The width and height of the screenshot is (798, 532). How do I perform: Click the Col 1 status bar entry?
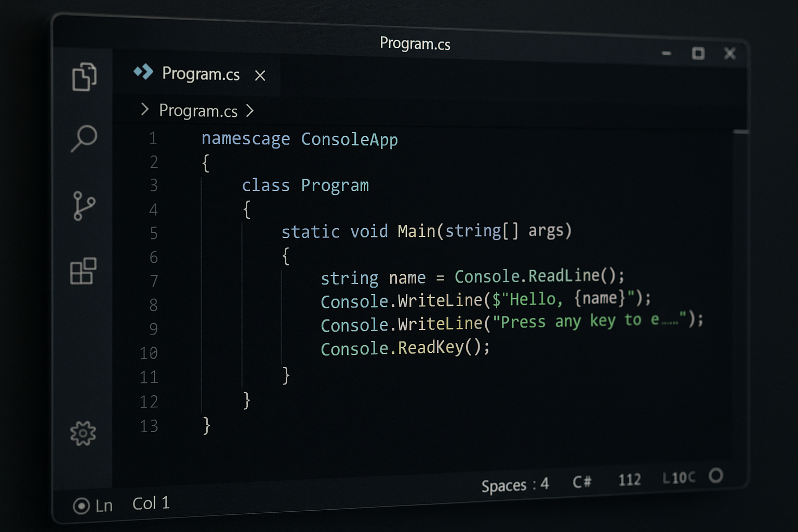pyautogui.click(x=151, y=503)
